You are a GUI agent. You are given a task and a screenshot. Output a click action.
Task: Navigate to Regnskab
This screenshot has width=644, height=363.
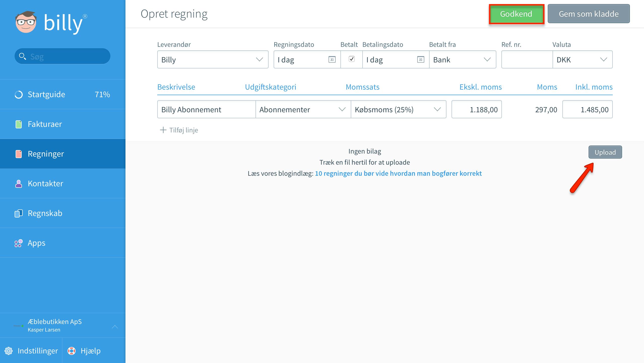(x=63, y=213)
